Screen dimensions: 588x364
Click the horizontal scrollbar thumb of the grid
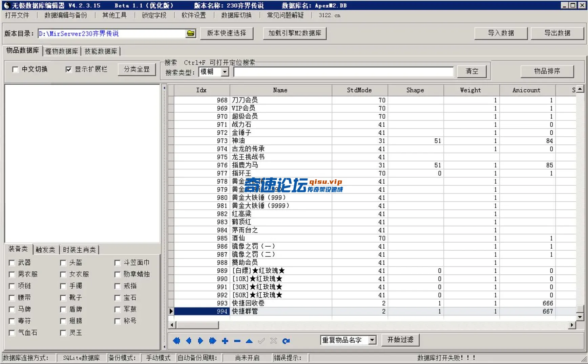[197, 325]
